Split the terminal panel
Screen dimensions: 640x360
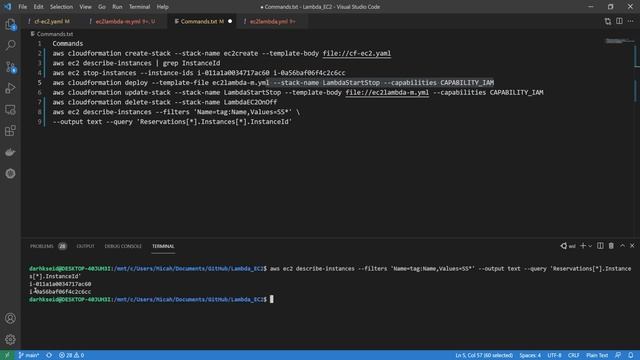[600, 246]
